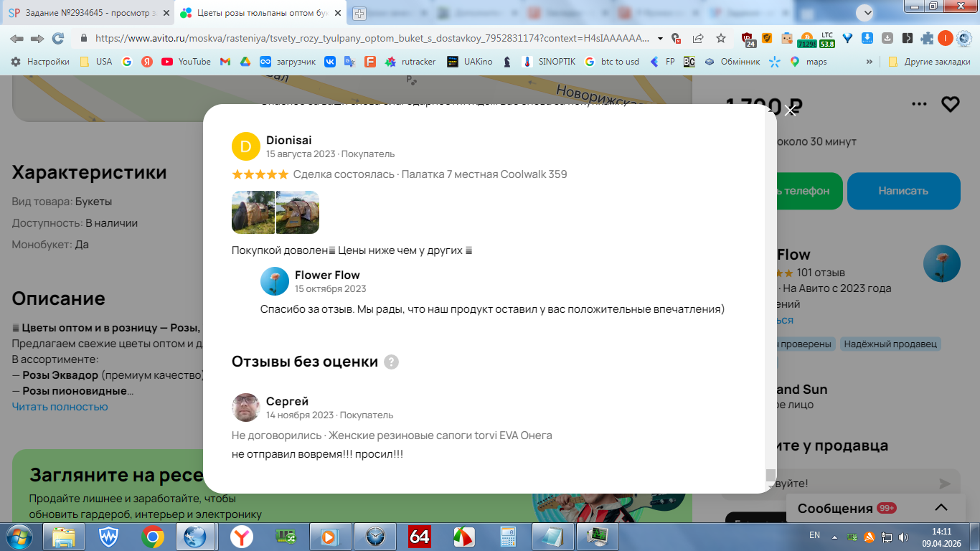Switch the EN input language indicator
Image resolution: width=980 pixels, height=551 pixels.
pyautogui.click(x=814, y=535)
